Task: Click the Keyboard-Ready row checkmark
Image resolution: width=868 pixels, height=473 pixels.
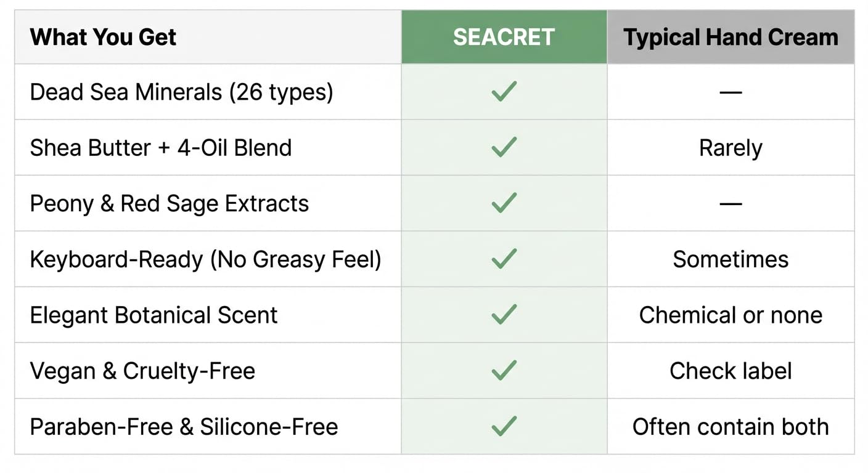Action: (504, 259)
